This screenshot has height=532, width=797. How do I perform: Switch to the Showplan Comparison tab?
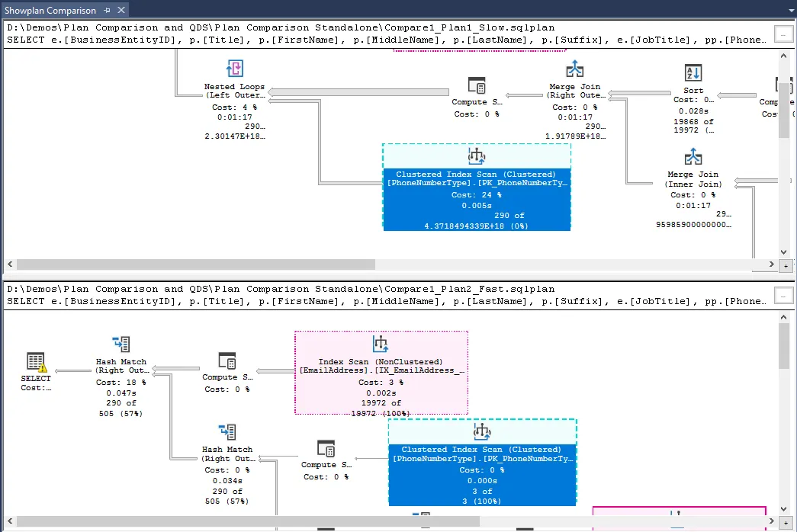[50, 11]
